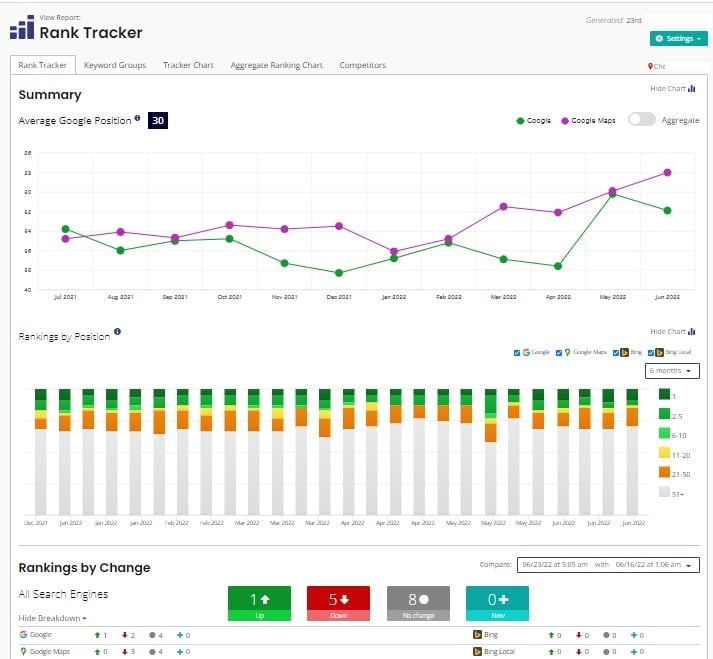
Task: Click the green up arrow in Google row
Action: tap(97, 635)
